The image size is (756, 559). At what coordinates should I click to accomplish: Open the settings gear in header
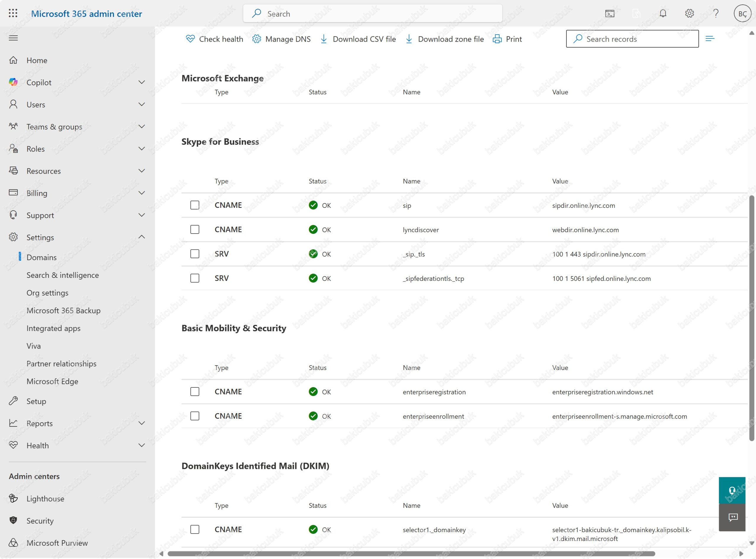(x=689, y=14)
